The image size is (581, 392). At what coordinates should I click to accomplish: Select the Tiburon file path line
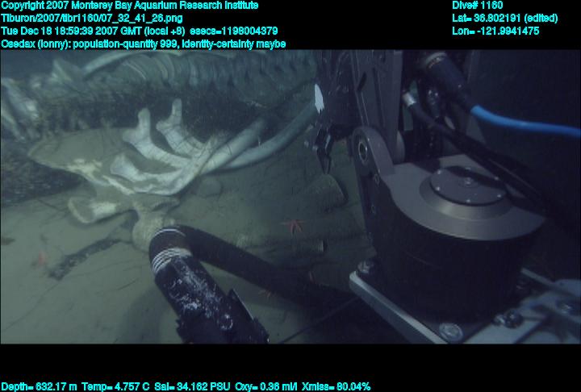(x=92, y=18)
